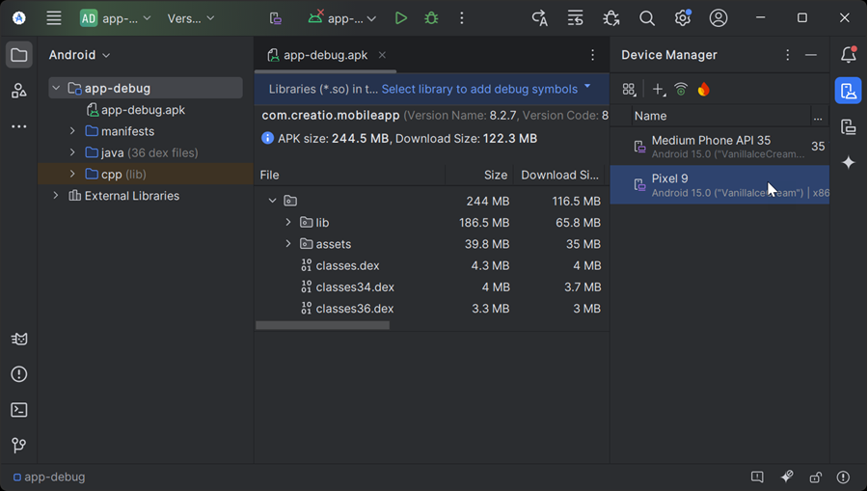868x491 pixels.
Task: Open Running Devices right sidebar icon
Action: click(x=848, y=126)
